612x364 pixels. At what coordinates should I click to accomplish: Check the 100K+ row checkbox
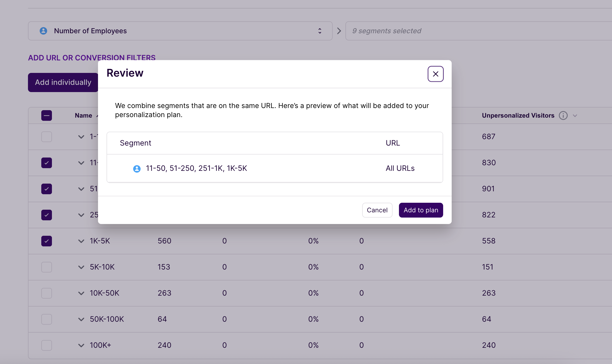coord(47,345)
